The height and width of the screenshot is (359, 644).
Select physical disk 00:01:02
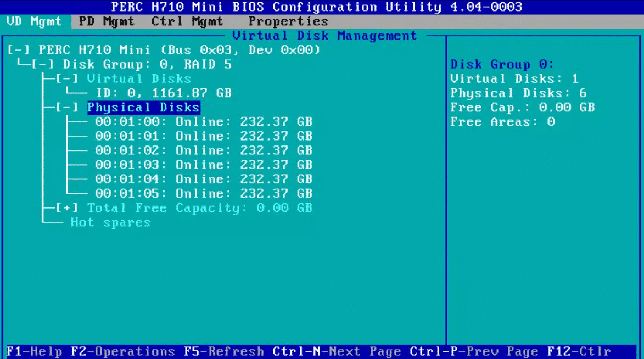coord(204,151)
